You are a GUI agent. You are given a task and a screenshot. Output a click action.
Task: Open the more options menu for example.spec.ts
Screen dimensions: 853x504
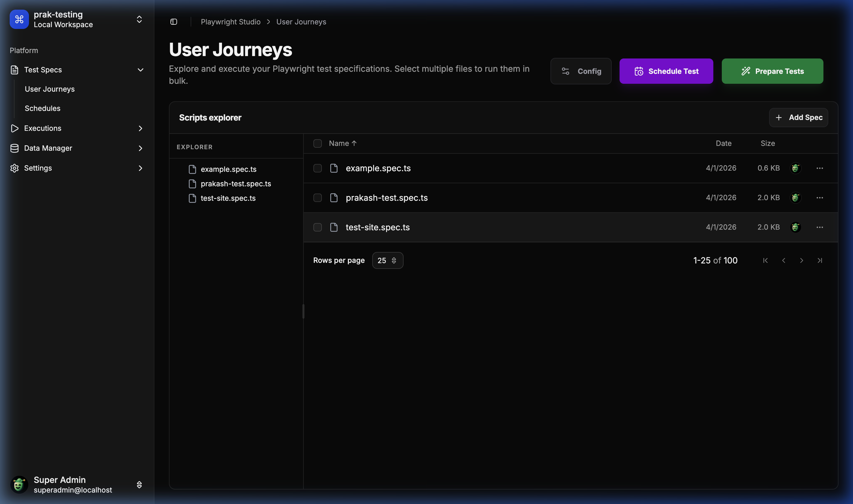(819, 168)
